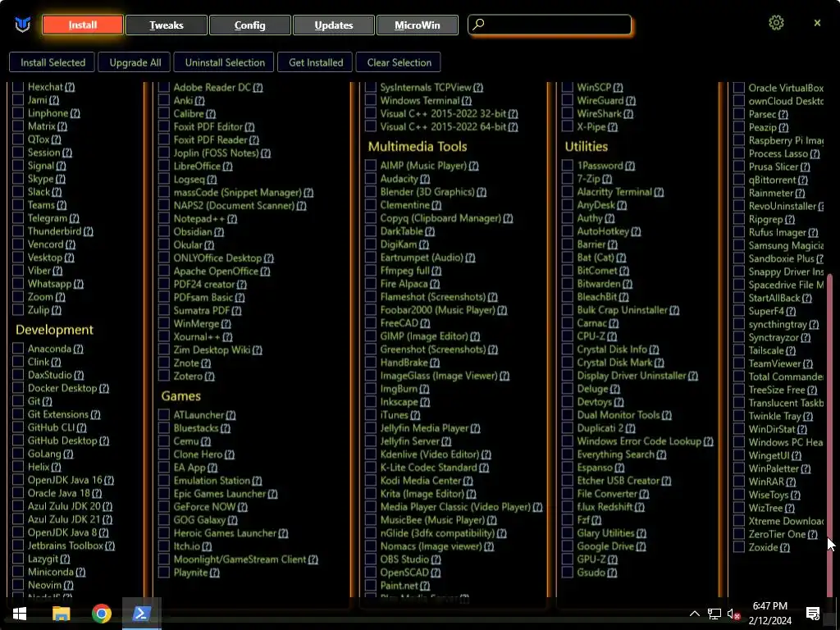Open Windows Start menu

coord(20,614)
